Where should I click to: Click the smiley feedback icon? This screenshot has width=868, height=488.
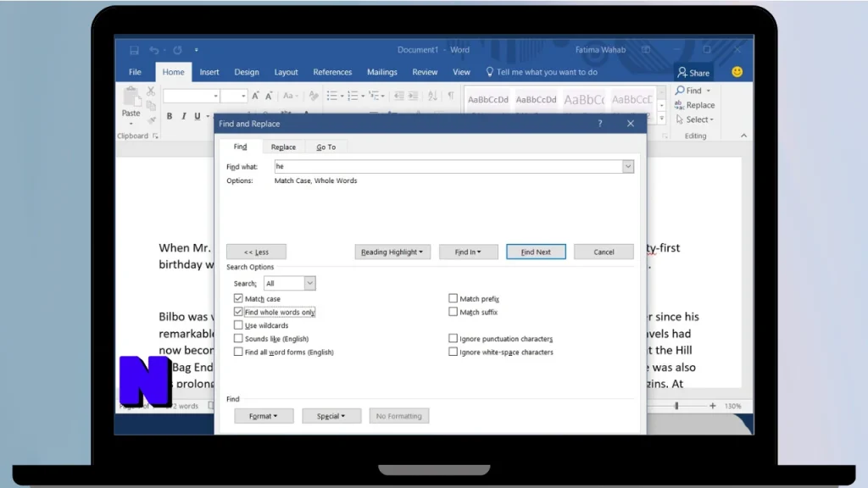point(737,72)
